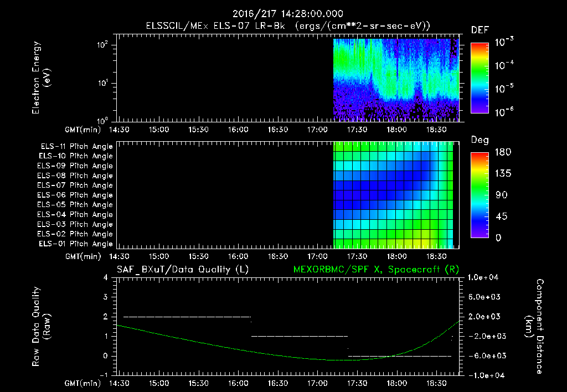Screen dimensions: 567x392
Task: Select the ELS-03 Pitch Angle row label
Action: (75, 224)
